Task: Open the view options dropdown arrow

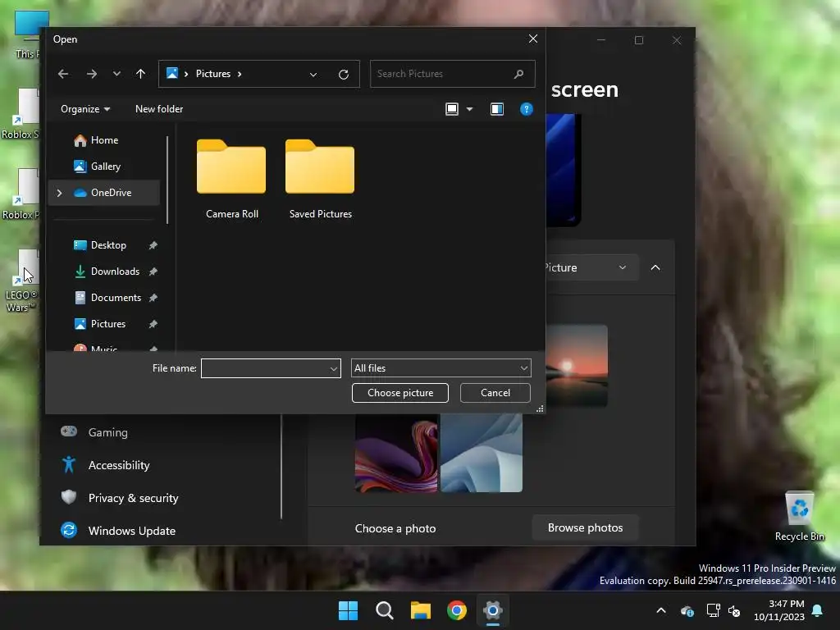Action: pos(470,109)
